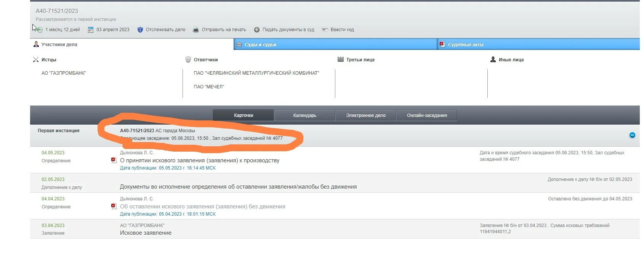Click the Иные лица person icon

pos(493,59)
